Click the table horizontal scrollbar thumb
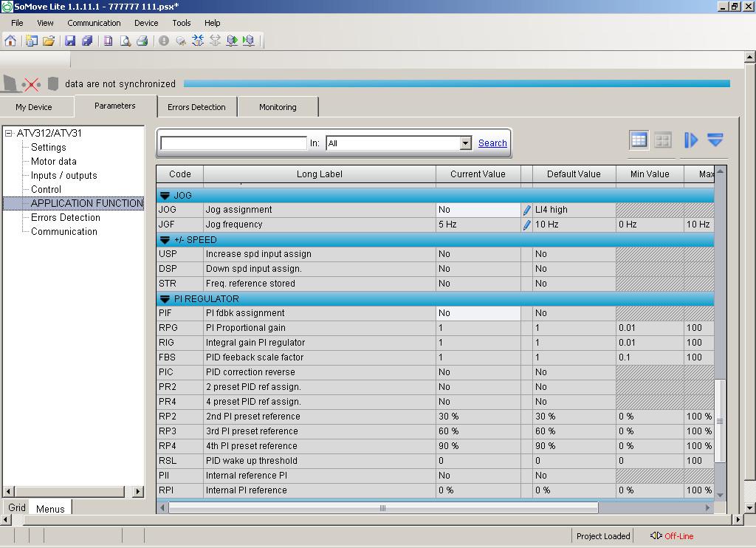The image size is (756, 548). [x=383, y=508]
